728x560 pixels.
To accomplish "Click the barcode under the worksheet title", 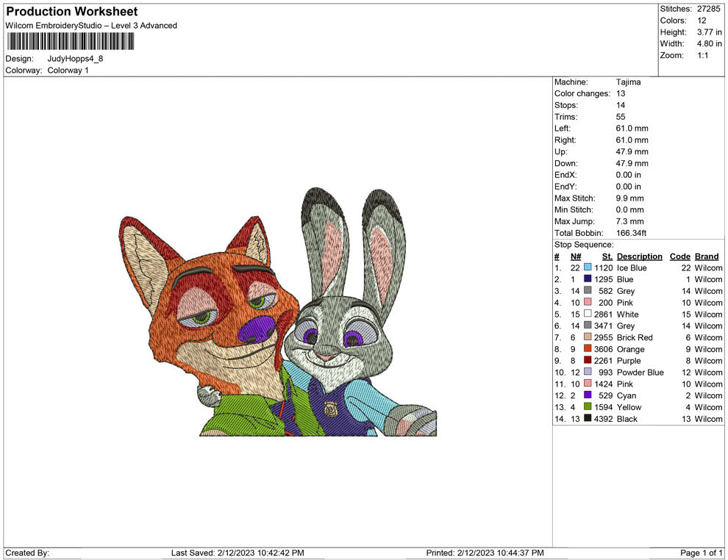I will tap(71, 41).
